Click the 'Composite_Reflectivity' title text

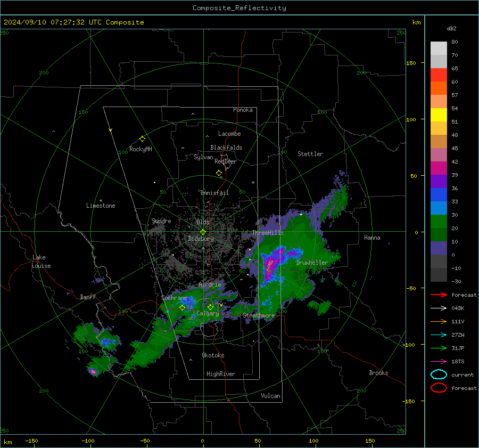point(240,8)
